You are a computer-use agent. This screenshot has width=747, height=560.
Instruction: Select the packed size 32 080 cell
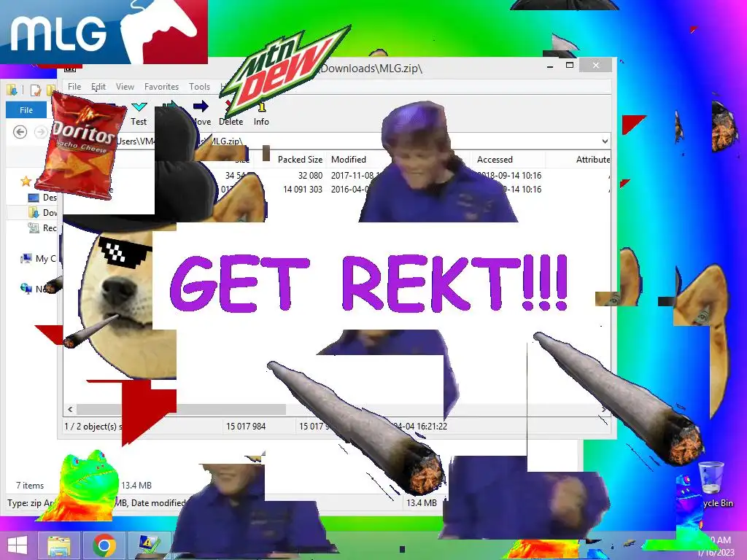click(x=310, y=175)
